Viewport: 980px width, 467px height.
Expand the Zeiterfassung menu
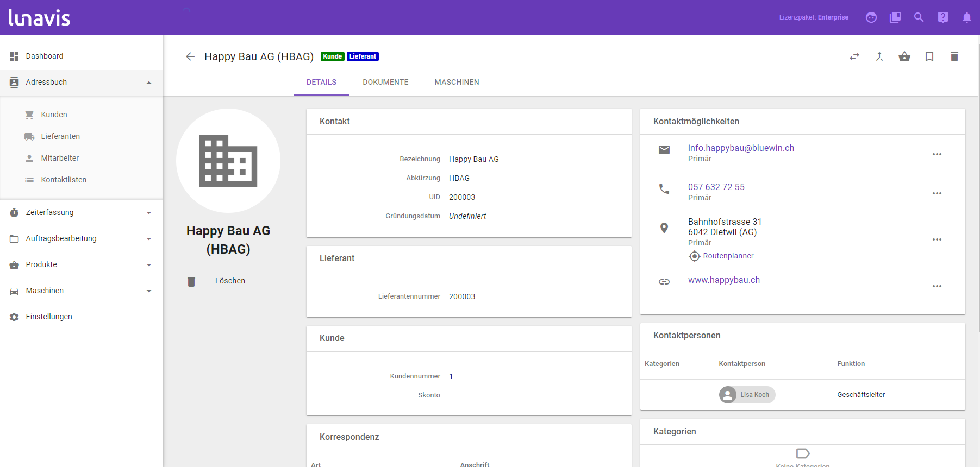[149, 213]
